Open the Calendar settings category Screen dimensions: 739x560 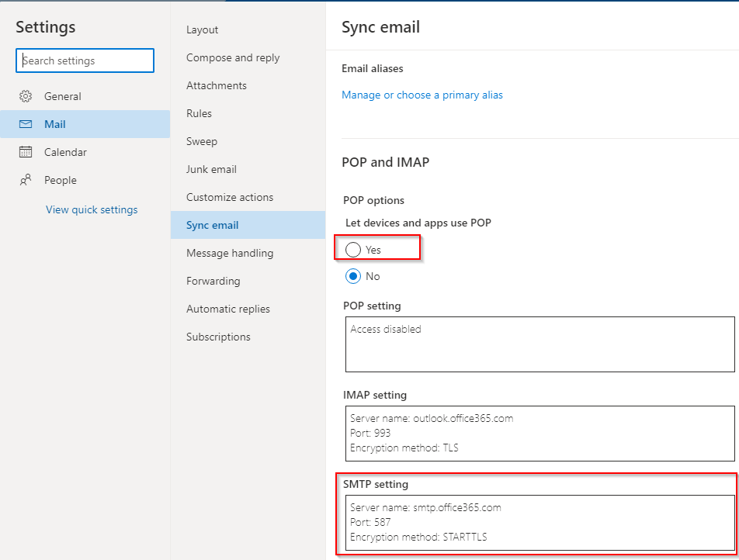[85, 152]
